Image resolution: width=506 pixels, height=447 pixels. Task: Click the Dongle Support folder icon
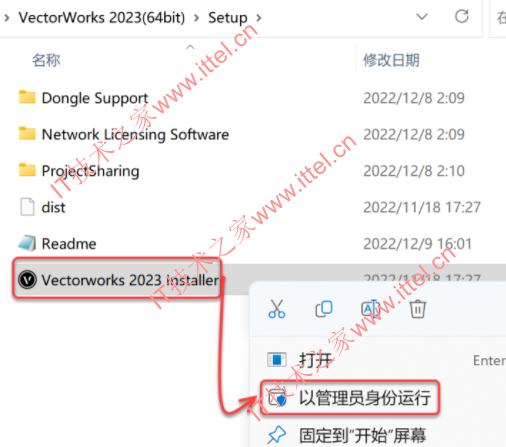coord(27,97)
